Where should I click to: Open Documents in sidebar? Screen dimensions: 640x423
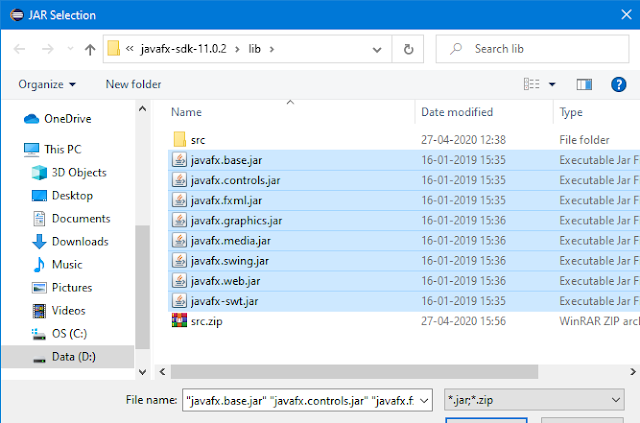tap(71, 219)
